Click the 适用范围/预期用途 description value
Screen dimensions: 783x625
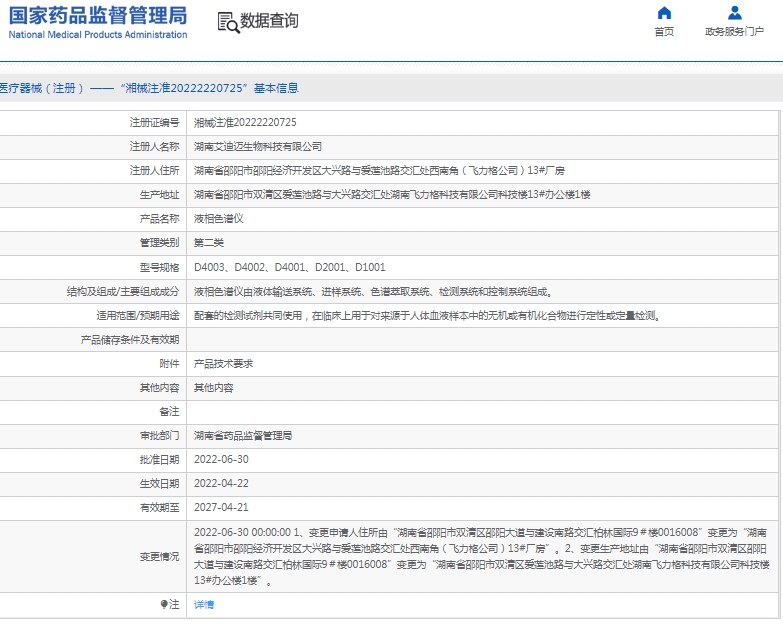tap(427, 315)
